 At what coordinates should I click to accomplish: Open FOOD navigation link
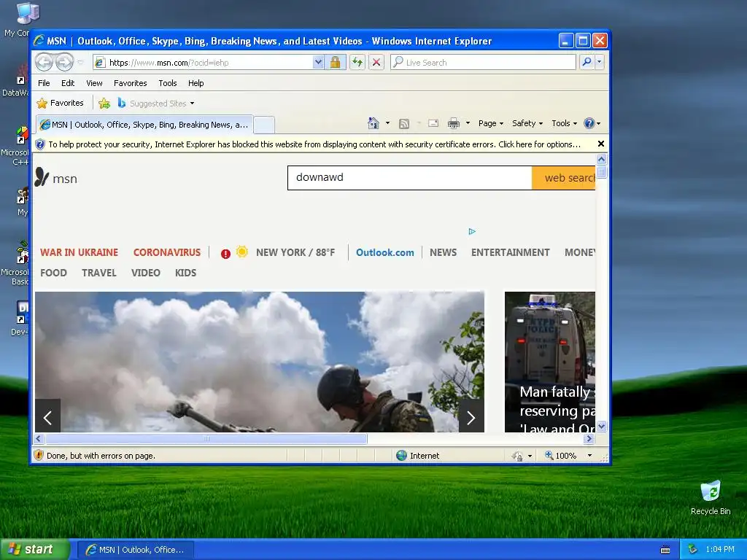coord(53,273)
